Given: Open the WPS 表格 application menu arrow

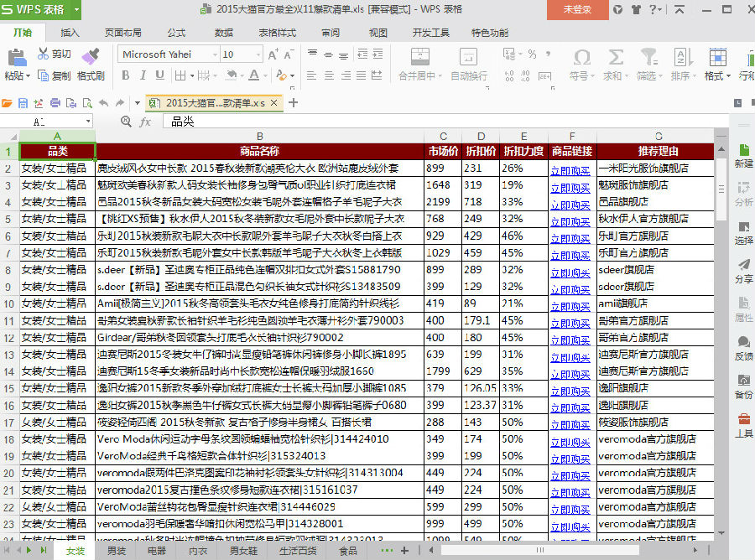Looking at the screenshot, I should 76,9.
